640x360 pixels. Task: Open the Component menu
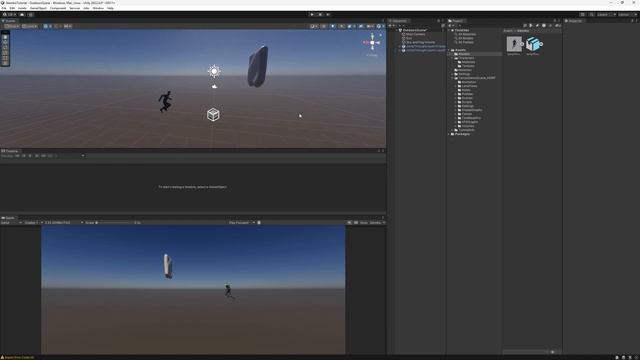click(x=58, y=8)
